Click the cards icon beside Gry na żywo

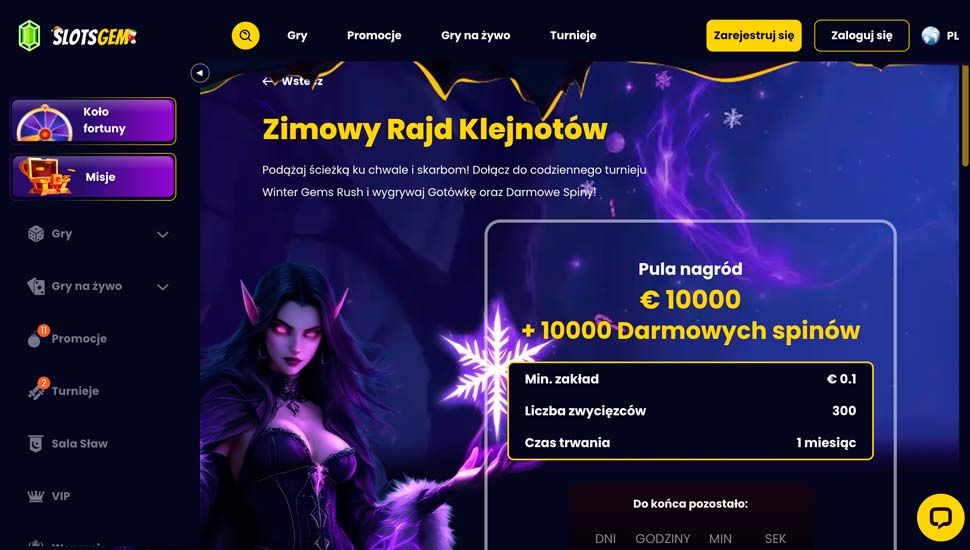click(36, 286)
